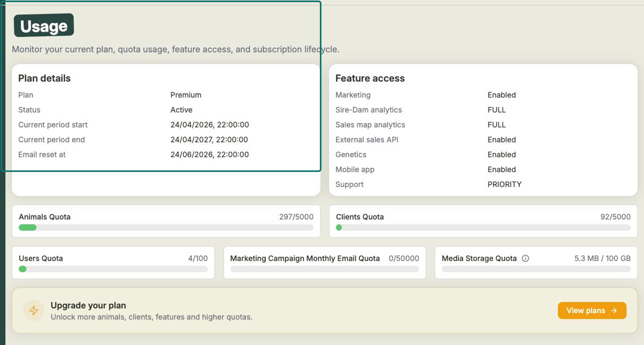Click the Mobile app Enabled value
Screen dimensions: 644x345
click(x=502, y=170)
